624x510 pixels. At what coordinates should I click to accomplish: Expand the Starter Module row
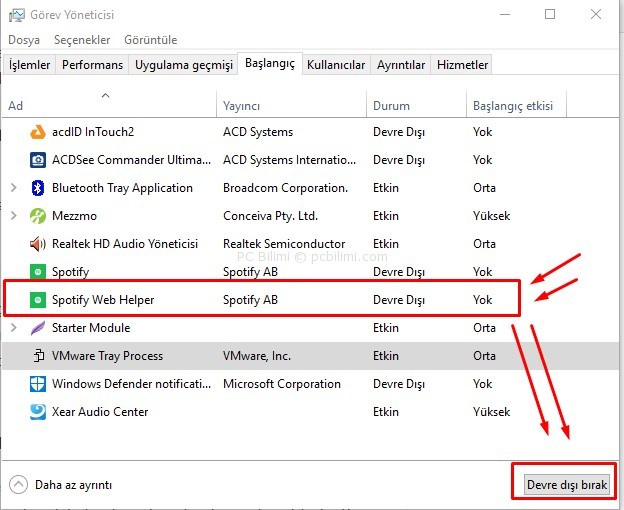click(14, 328)
